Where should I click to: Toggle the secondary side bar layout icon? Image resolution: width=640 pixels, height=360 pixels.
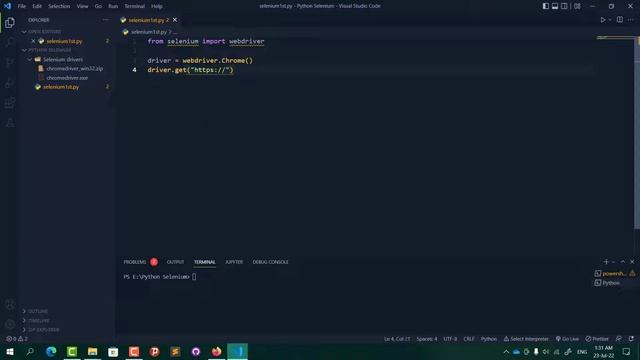tap(564, 6)
